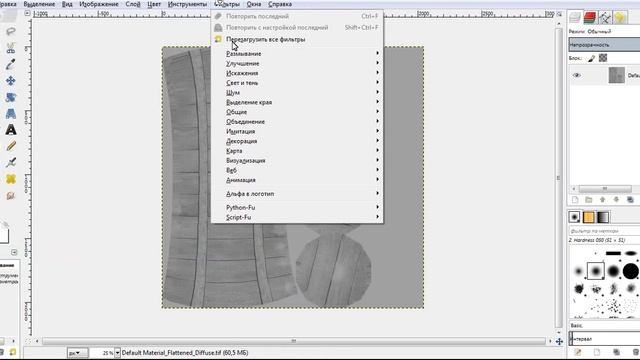Expand the Noise submenu (Шум)
The image size is (640, 360).
(297, 93)
